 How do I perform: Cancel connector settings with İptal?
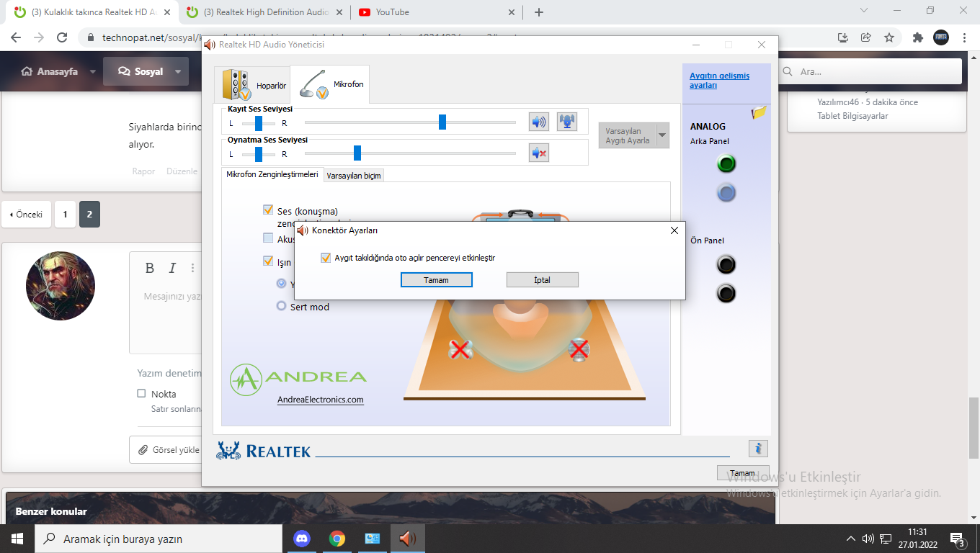click(543, 280)
